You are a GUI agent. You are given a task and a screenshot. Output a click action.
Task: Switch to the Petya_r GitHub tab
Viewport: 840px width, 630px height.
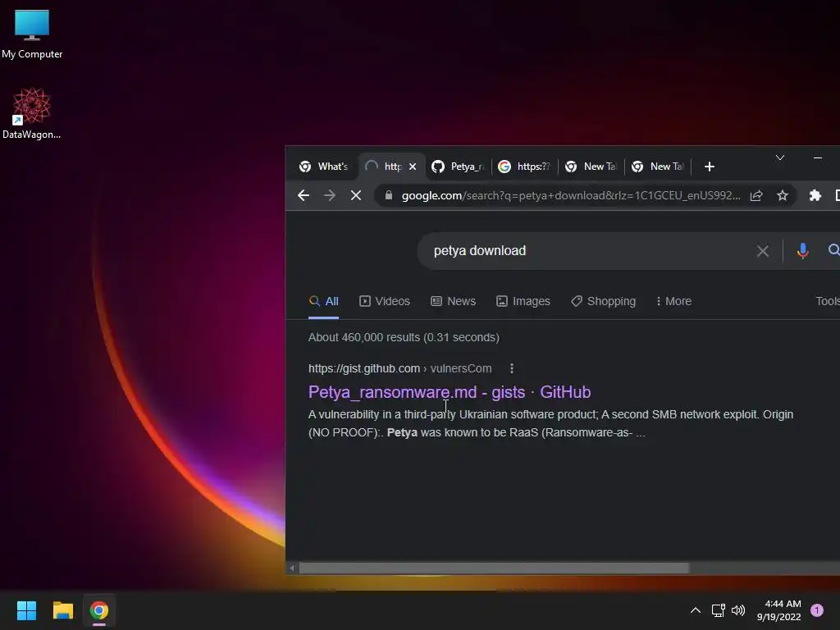[459, 167]
